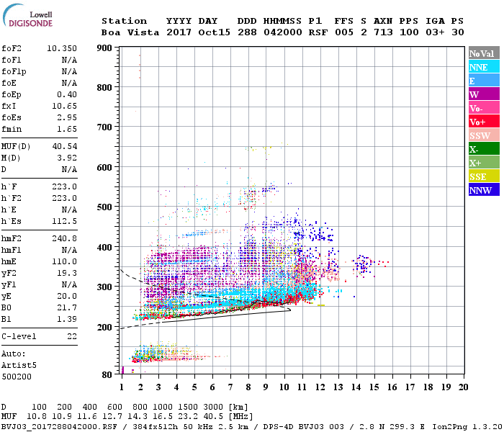Click the foF2 value 10.350
The width and height of the screenshot is (504, 432).
click(x=61, y=48)
